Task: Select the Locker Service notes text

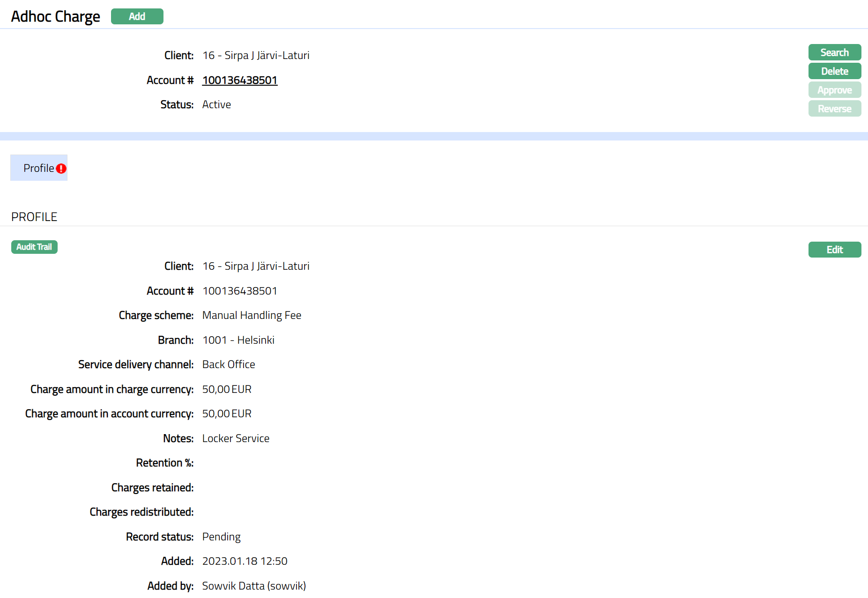Action: coord(236,438)
